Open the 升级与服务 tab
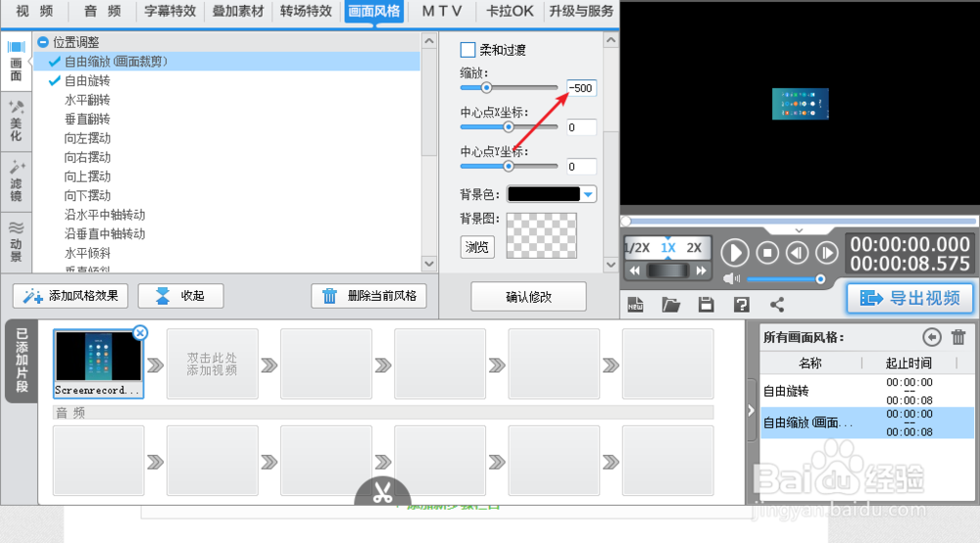980x543 pixels. click(x=581, y=11)
